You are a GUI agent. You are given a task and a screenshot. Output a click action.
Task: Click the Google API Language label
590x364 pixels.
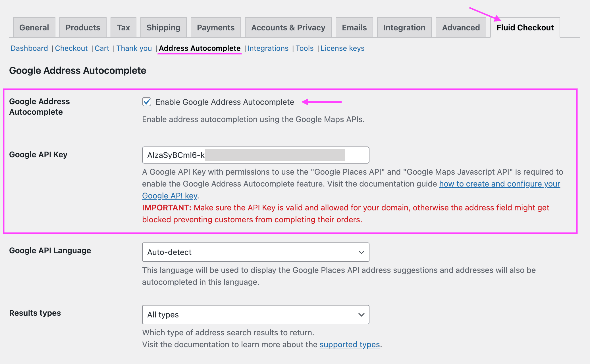click(x=50, y=250)
